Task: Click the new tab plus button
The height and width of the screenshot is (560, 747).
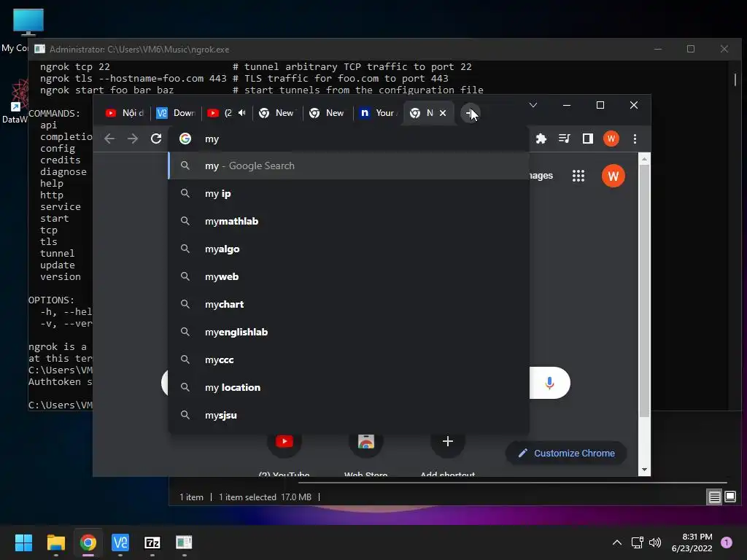Action: (470, 113)
